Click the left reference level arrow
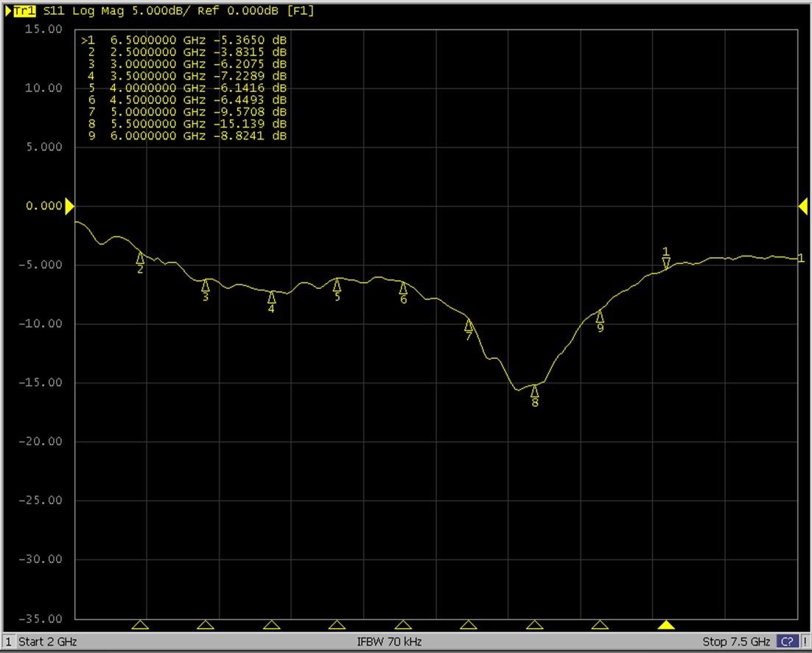Screen dimensions: 812x653 point(70,206)
